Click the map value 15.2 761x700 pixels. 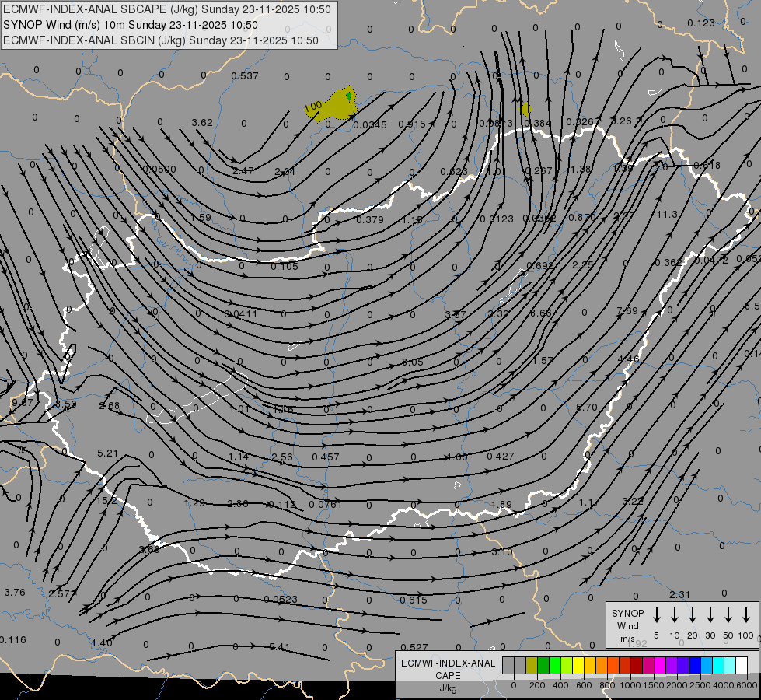106,500
